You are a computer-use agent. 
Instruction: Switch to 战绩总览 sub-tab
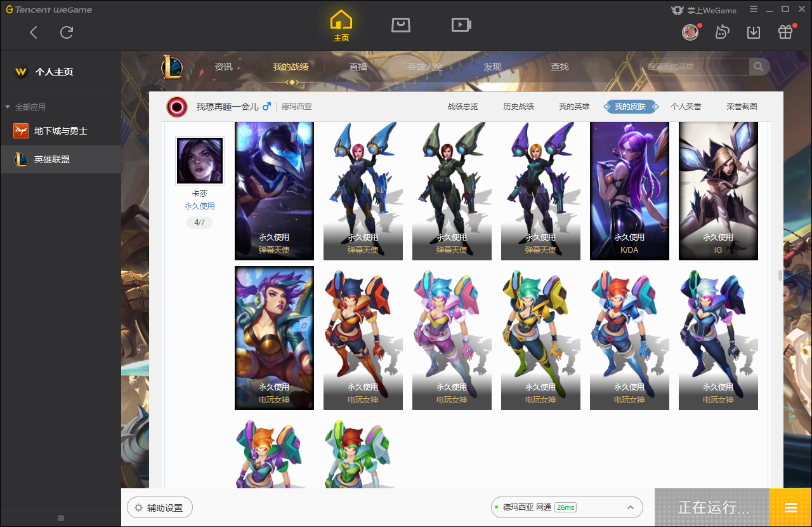click(462, 107)
